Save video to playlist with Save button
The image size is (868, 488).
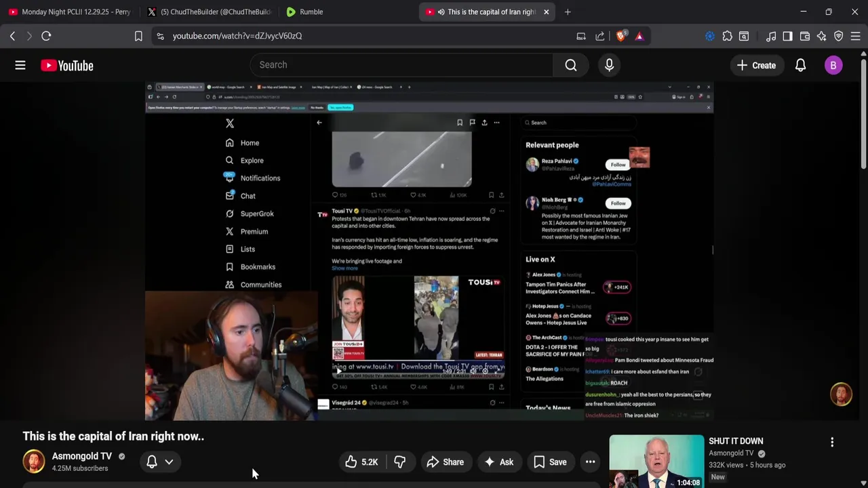(x=550, y=462)
